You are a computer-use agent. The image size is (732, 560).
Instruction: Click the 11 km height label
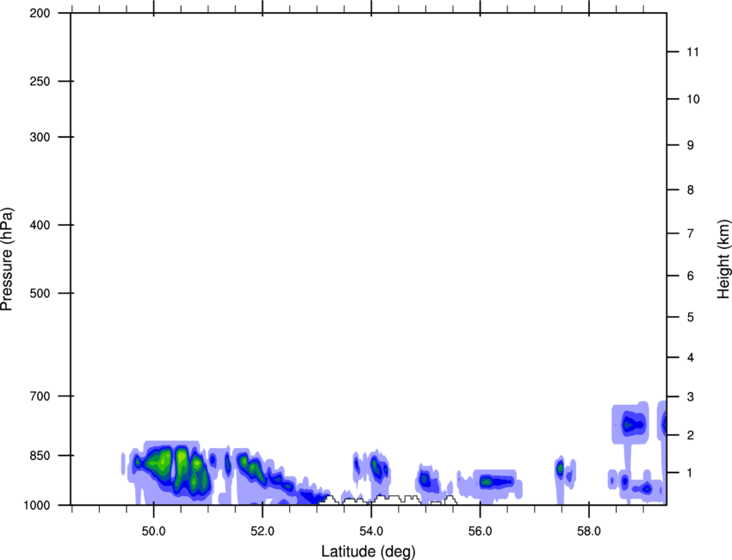pyautogui.click(x=693, y=52)
